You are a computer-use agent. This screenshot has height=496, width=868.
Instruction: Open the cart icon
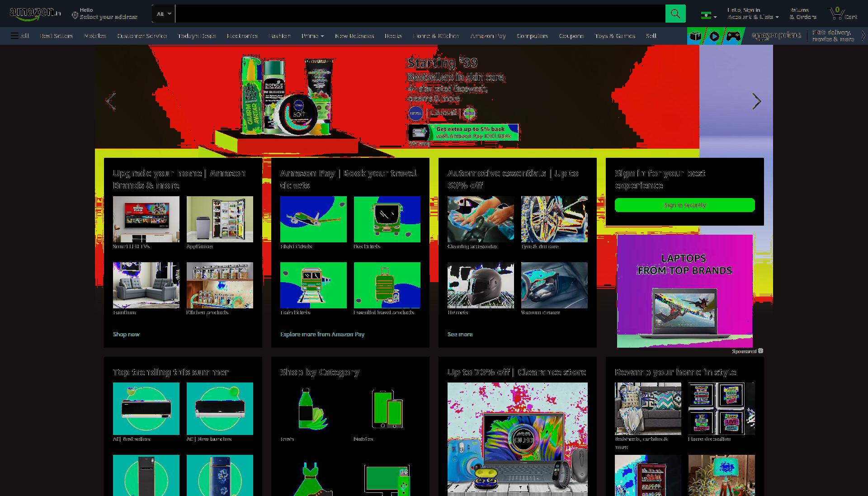pyautogui.click(x=843, y=14)
